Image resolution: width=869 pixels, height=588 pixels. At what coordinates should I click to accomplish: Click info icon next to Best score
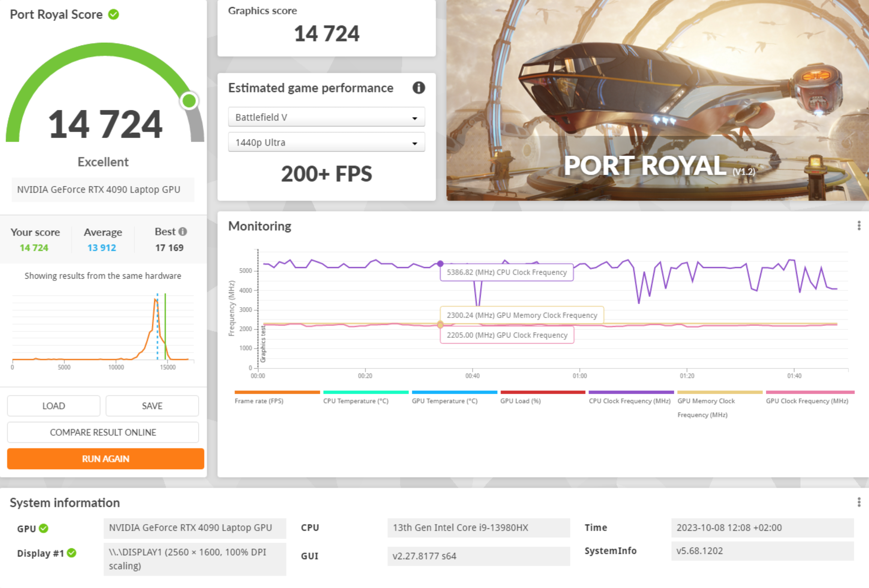coord(183,232)
